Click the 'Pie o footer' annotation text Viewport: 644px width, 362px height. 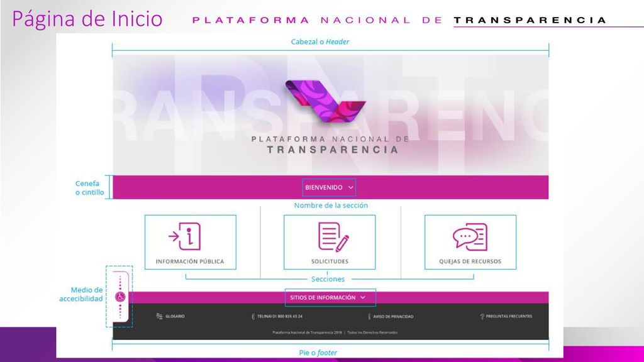[318, 353]
